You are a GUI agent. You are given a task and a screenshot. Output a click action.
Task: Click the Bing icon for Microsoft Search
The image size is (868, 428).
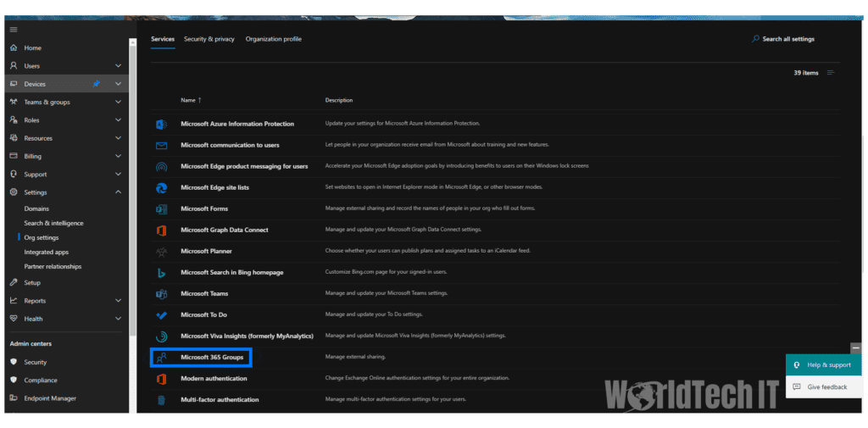click(x=161, y=272)
